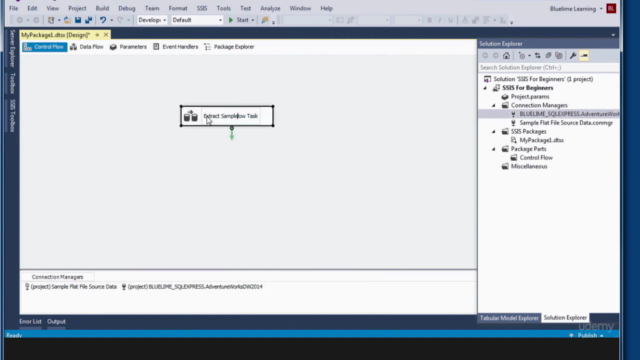Switch to the Parameters designer tab
The height and width of the screenshot is (360, 640).
[128, 47]
